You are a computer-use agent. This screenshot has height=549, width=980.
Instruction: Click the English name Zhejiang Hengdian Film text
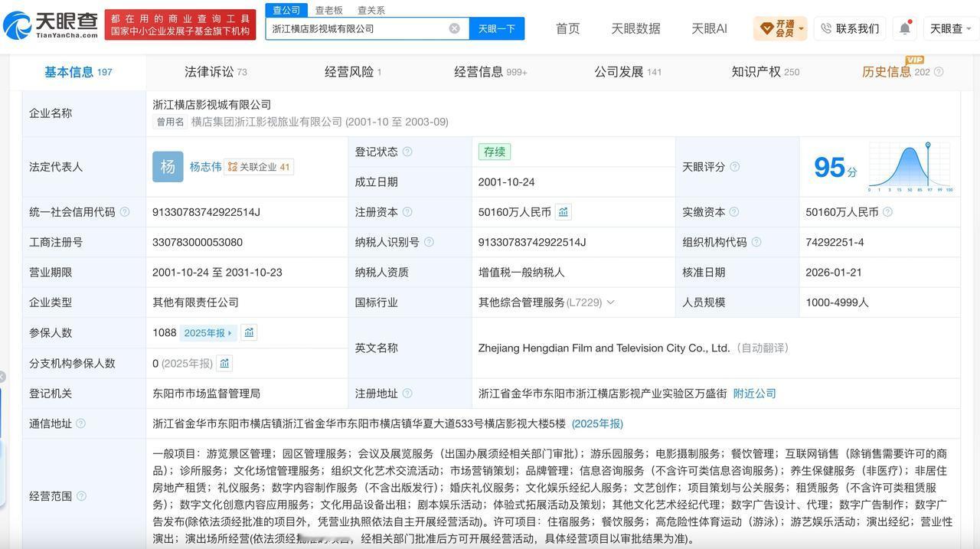point(604,348)
